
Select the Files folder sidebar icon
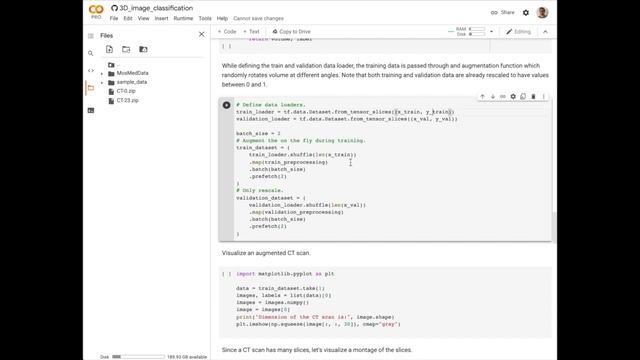coord(91,88)
